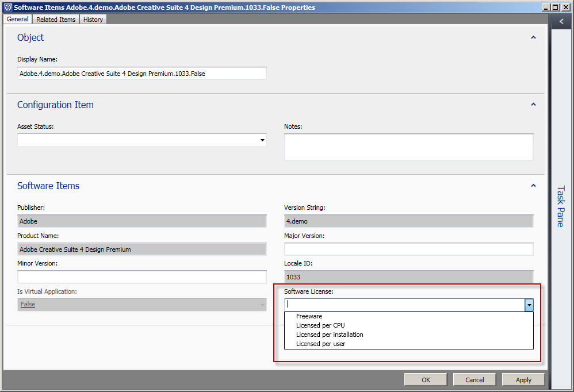Viewport: 574px width, 392px height.
Task: Close the Properties window
Action: coord(565,7)
